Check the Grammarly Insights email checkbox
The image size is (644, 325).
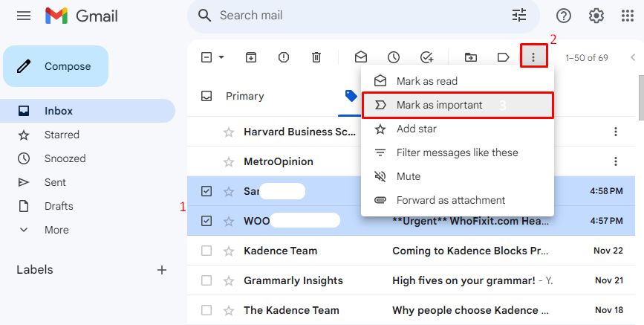(206, 280)
